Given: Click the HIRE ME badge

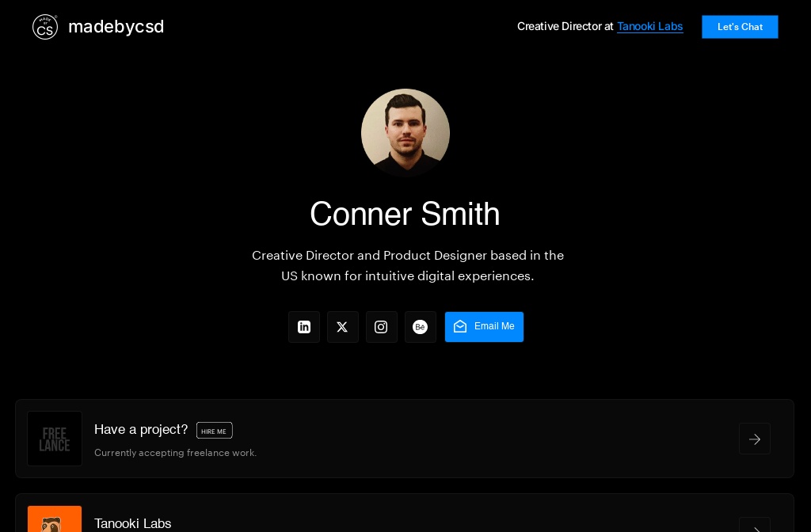Looking at the screenshot, I should [x=214, y=430].
